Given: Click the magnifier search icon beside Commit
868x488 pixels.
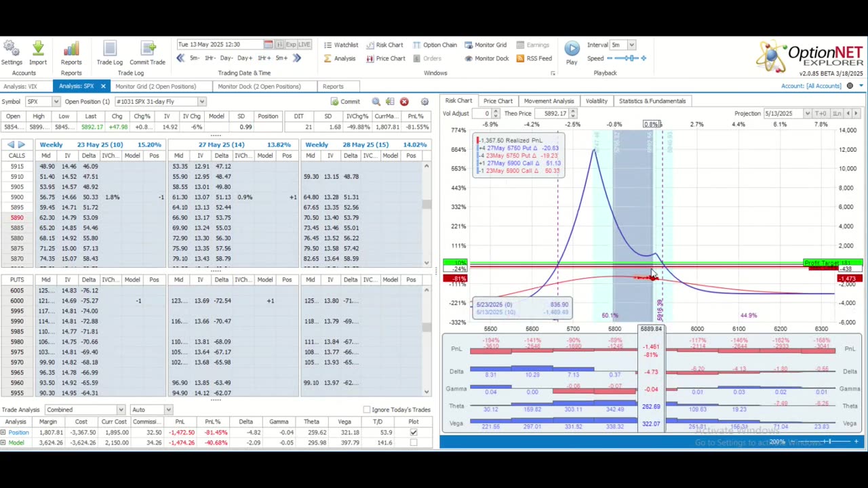Looking at the screenshot, I should [376, 102].
